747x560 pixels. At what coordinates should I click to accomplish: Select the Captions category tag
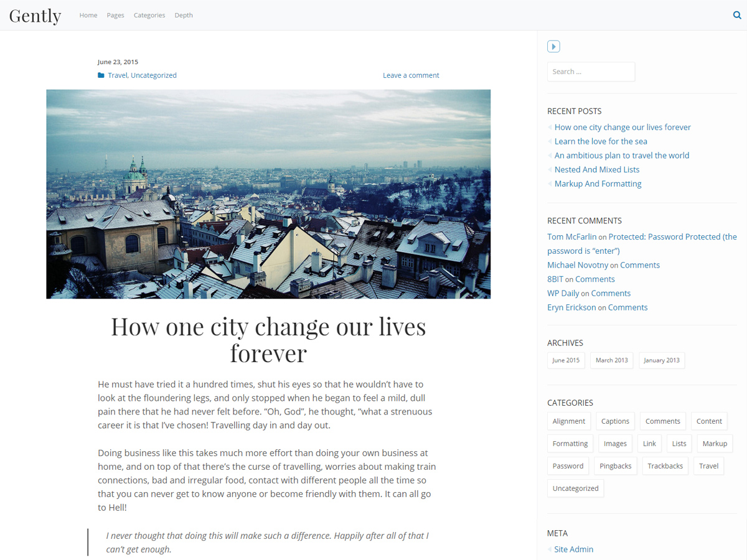(615, 421)
